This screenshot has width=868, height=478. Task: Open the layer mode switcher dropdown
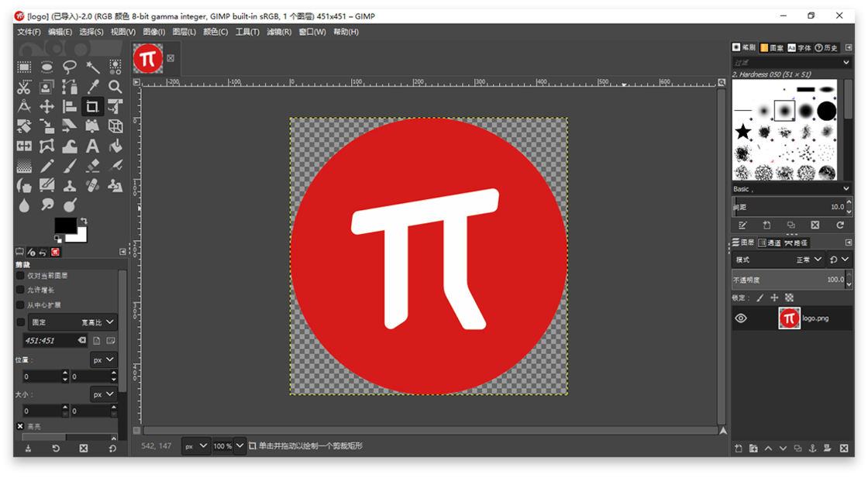point(839,260)
